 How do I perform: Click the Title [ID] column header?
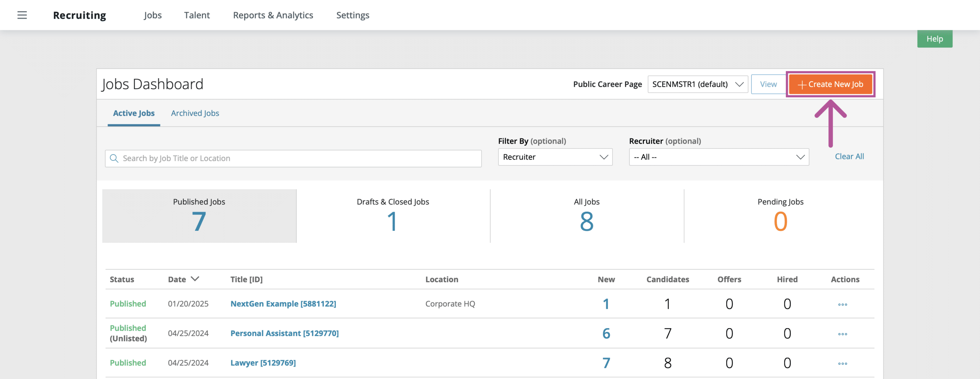247,279
